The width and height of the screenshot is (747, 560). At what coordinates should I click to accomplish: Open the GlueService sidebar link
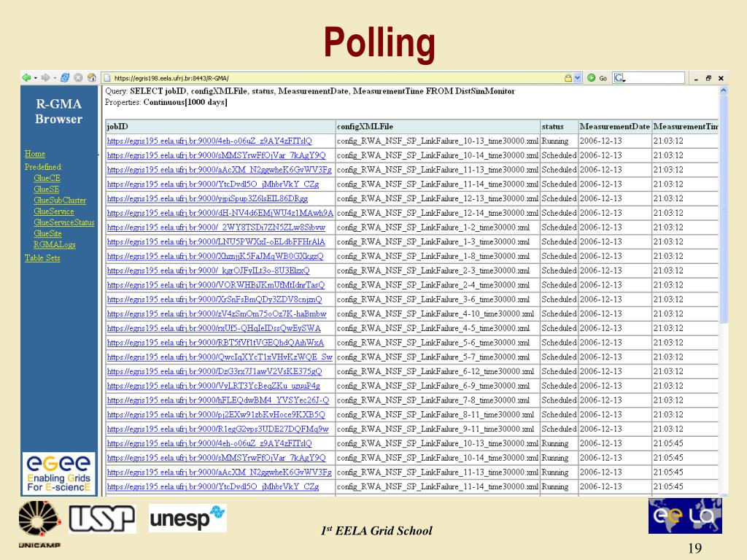click(53, 211)
